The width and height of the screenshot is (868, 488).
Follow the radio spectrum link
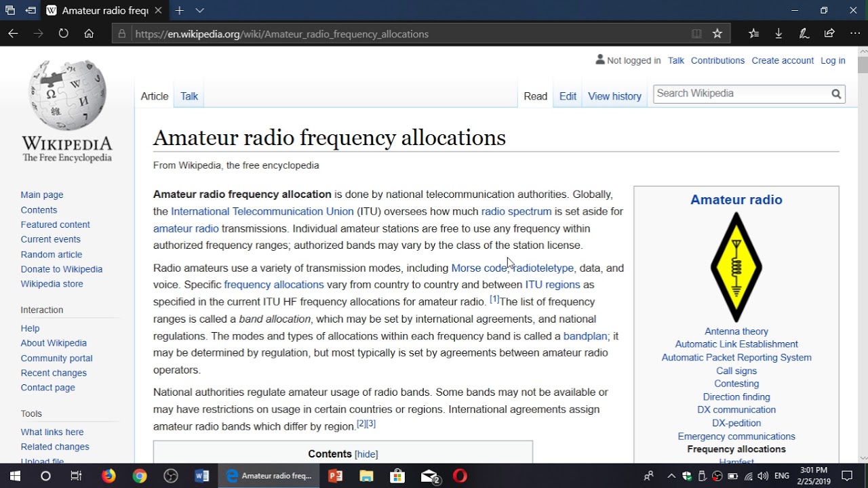pos(516,211)
